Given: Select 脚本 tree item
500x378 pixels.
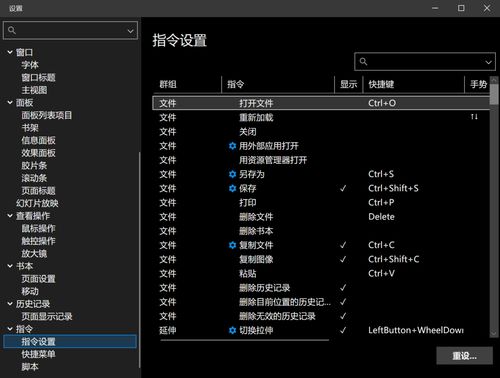Looking at the screenshot, I should pyautogui.click(x=30, y=367).
